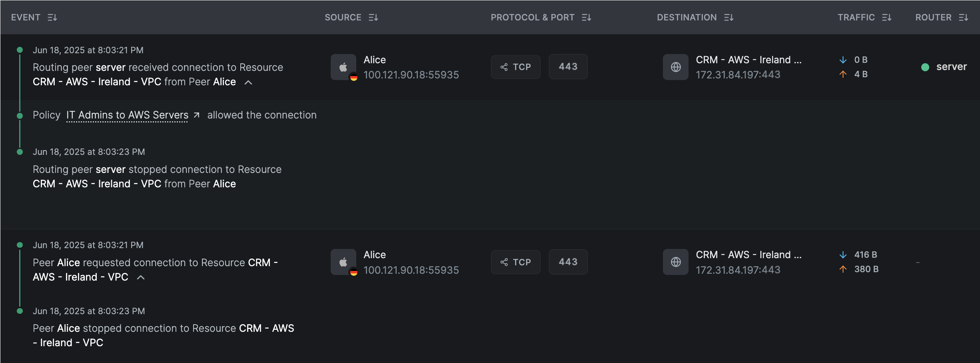The width and height of the screenshot is (980, 363).
Task: Select the destination address 172.31.84.197:443
Action: pyautogui.click(x=738, y=74)
